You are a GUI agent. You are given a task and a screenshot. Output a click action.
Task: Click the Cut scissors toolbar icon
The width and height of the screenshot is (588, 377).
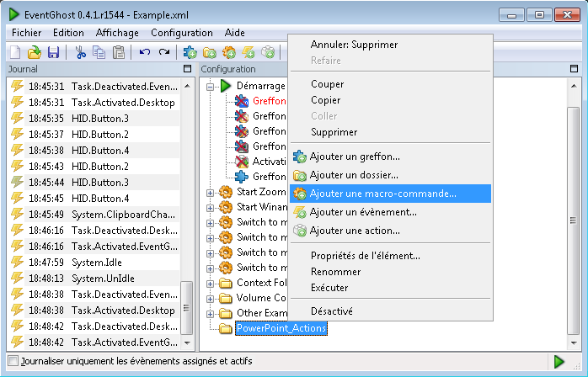[x=80, y=52]
